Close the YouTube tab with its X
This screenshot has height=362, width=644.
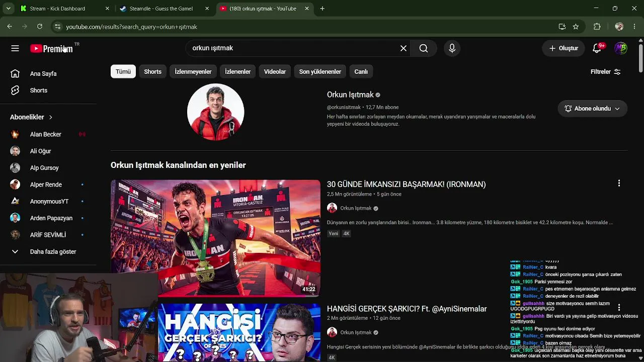(x=306, y=9)
